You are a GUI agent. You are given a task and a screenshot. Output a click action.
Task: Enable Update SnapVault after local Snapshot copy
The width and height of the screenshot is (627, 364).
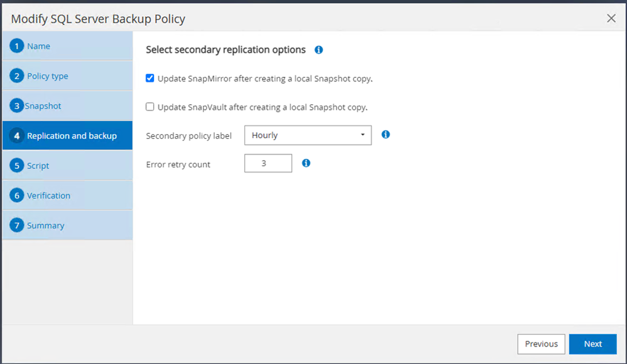coord(150,107)
